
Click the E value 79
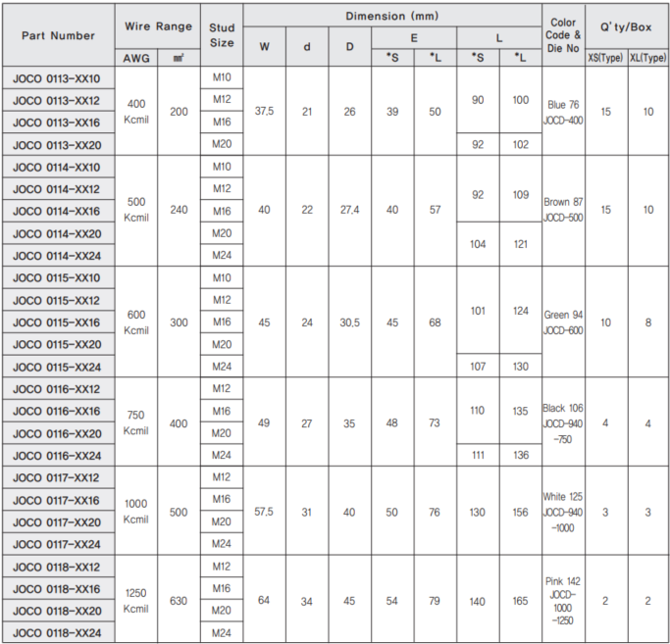435,601
